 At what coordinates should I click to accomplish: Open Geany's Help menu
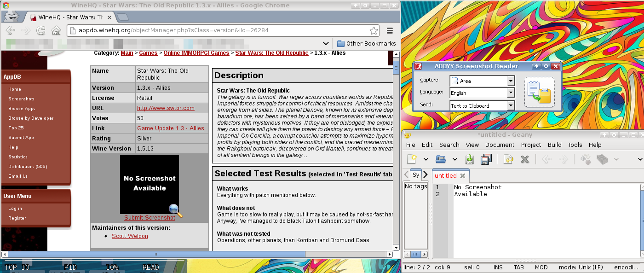pyautogui.click(x=595, y=145)
